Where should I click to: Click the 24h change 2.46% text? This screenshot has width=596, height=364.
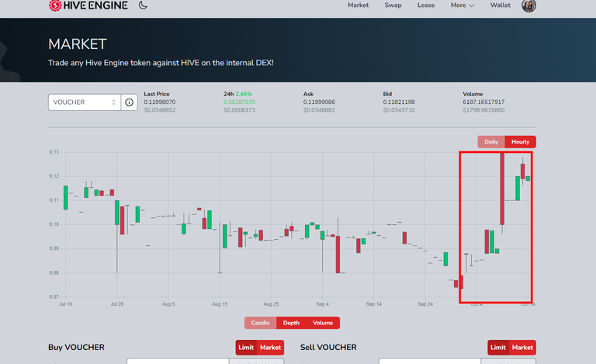click(244, 94)
